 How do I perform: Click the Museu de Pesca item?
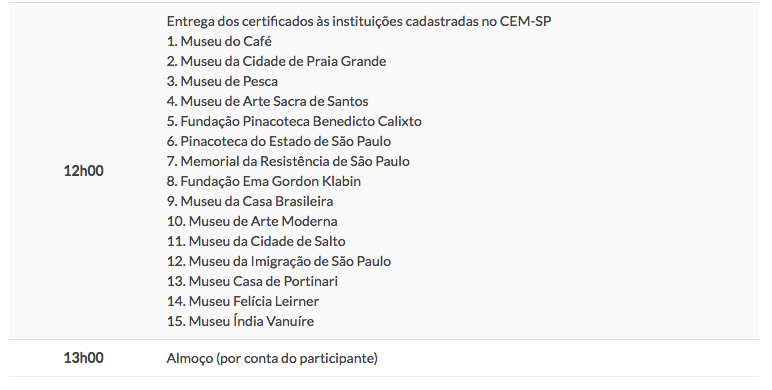pyautogui.click(x=222, y=81)
